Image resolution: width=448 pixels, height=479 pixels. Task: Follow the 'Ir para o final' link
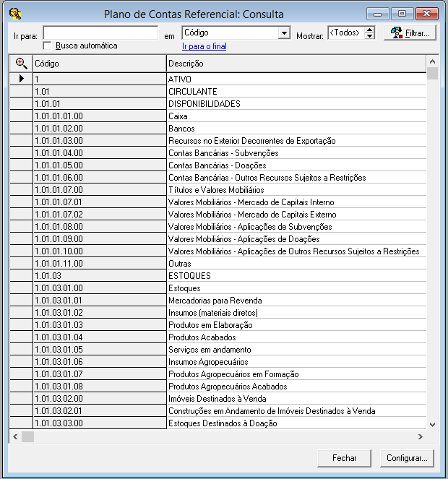click(x=204, y=46)
